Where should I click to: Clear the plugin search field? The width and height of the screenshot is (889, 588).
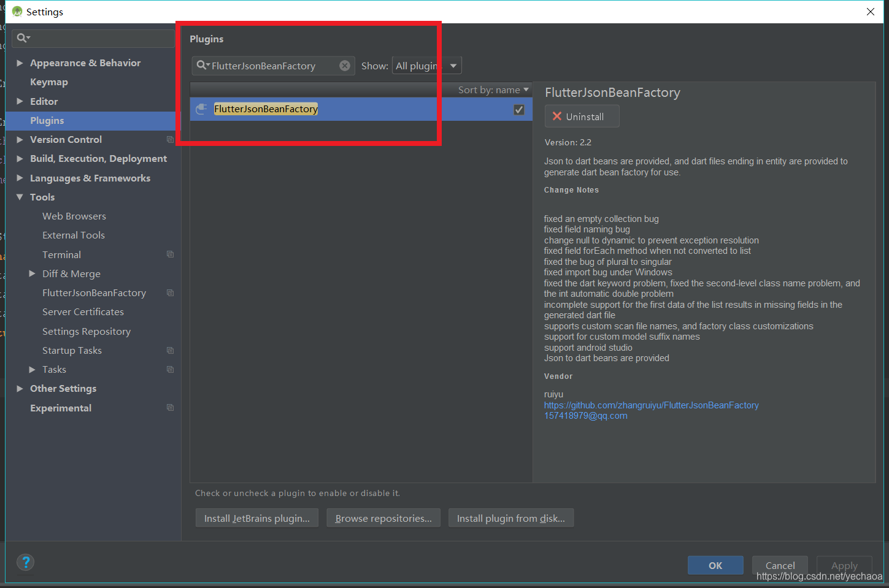click(x=345, y=66)
